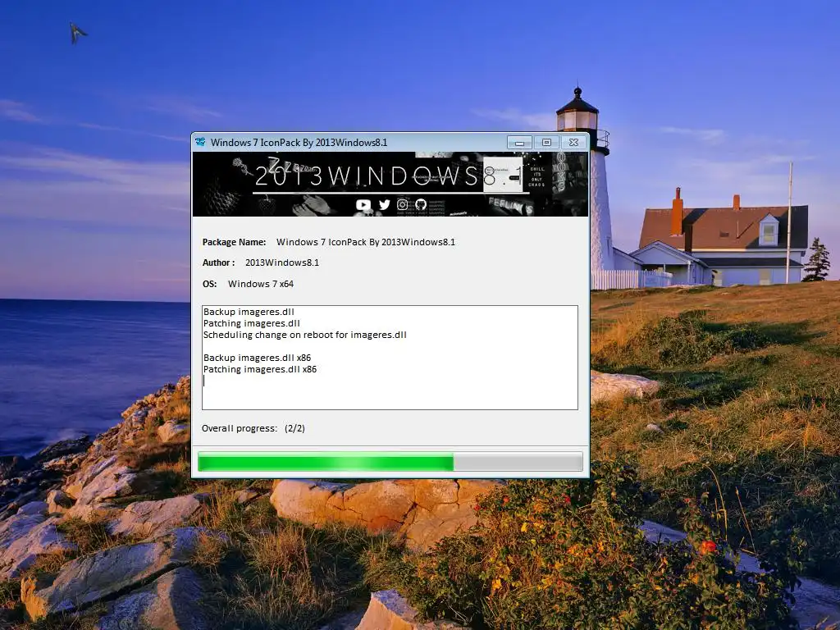Select the 'Backup imageres.dll' first log line
This screenshot has height=630, width=840.
pyautogui.click(x=249, y=312)
